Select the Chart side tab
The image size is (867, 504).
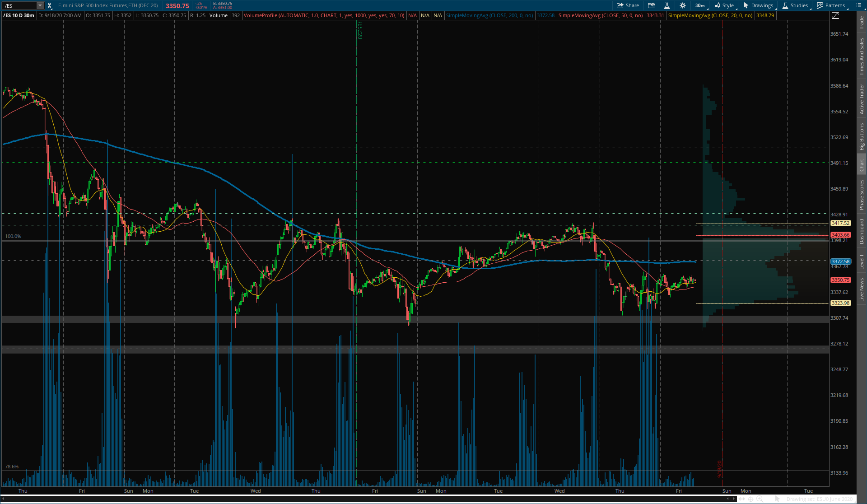(x=862, y=165)
